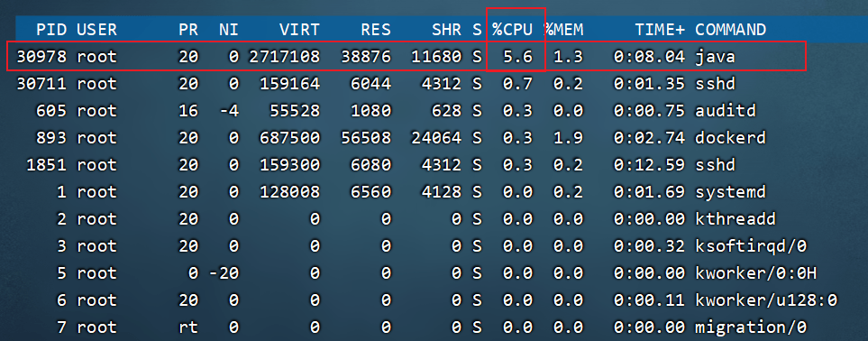Click java's 1.3 memory percentage
This screenshot has height=341, width=868.
pos(568,57)
